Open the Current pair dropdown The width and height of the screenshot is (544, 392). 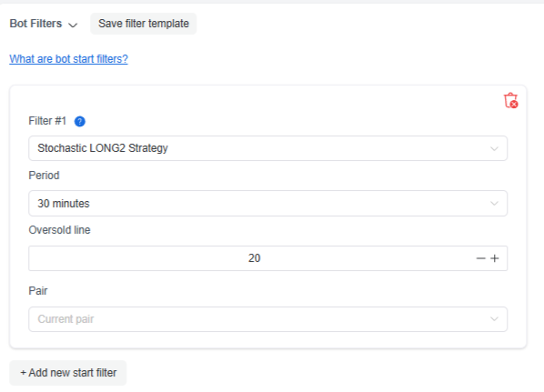coord(267,319)
